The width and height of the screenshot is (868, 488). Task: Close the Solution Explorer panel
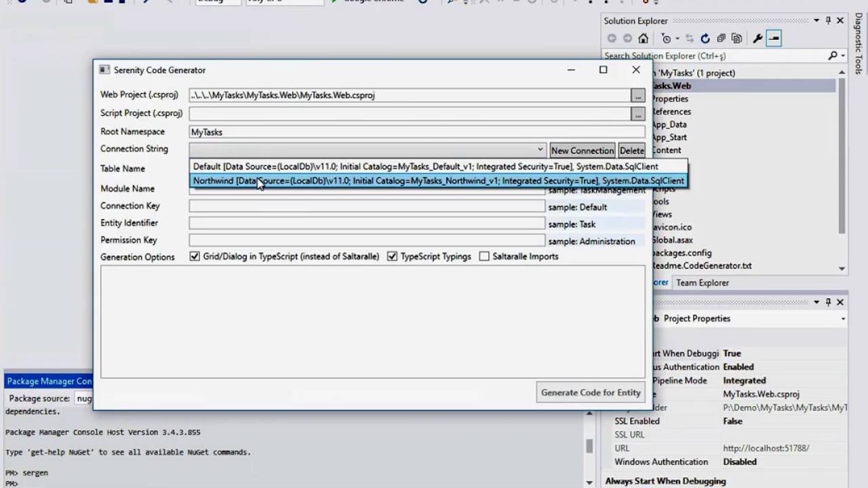click(x=840, y=21)
